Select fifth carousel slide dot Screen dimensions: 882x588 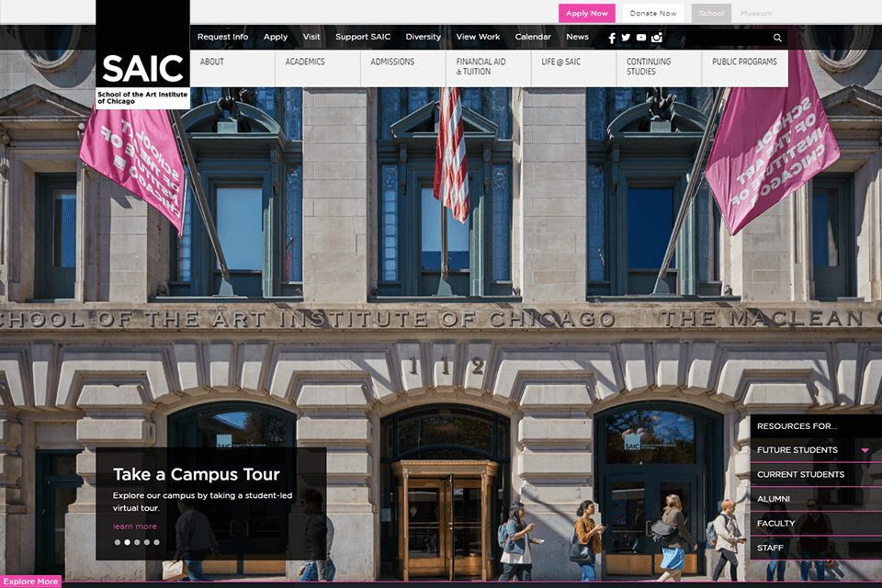point(156,542)
